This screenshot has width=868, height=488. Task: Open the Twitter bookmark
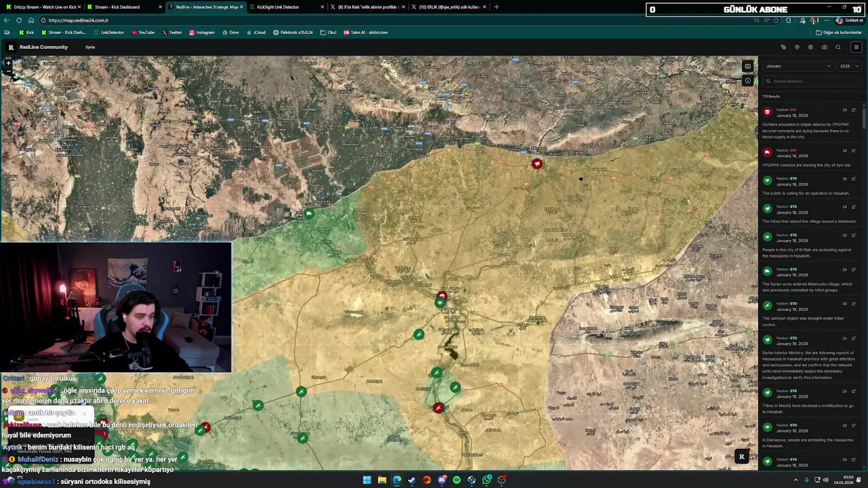click(x=172, y=33)
